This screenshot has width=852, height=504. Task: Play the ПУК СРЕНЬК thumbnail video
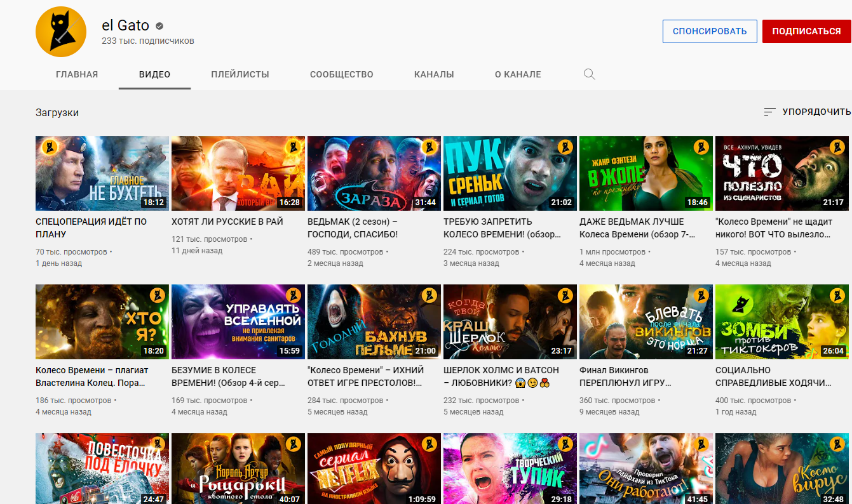510,173
